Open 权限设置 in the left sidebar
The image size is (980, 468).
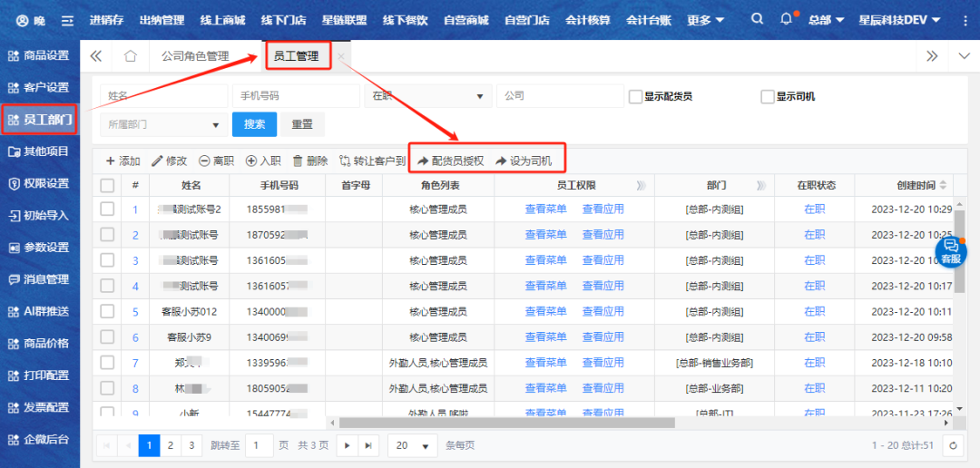[x=40, y=183]
